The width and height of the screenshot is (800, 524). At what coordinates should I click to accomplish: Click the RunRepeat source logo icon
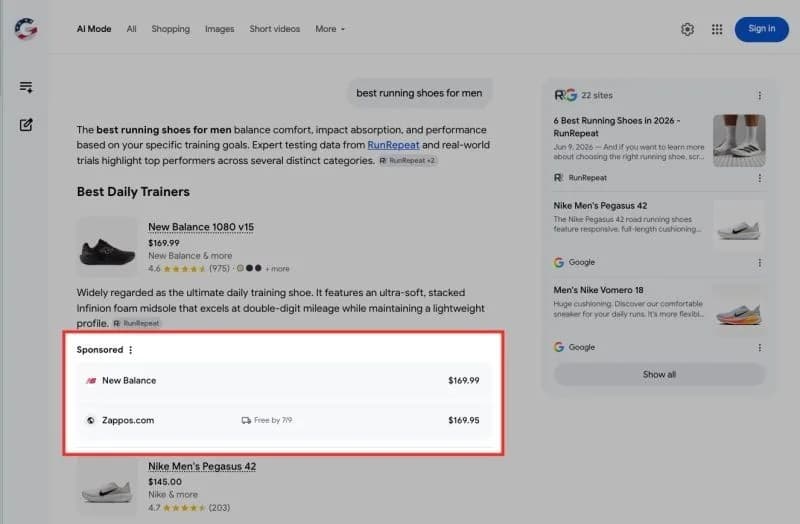pyautogui.click(x=559, y=178)
